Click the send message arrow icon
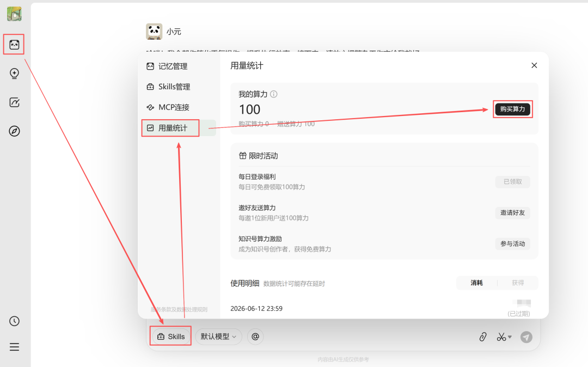Screen dimensions: 588x367 point(526,337)
